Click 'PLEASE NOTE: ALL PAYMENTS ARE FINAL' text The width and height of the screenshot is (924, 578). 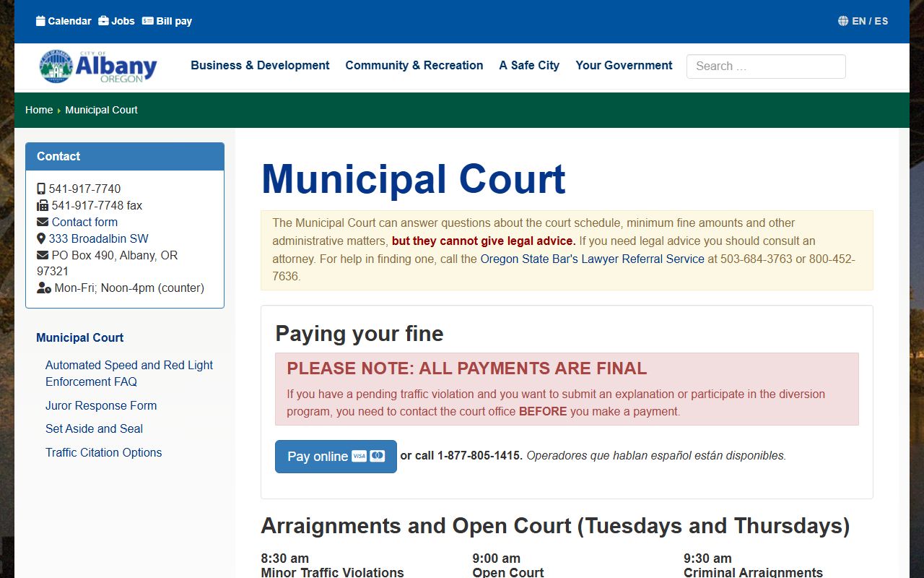(x=466, y=368)
